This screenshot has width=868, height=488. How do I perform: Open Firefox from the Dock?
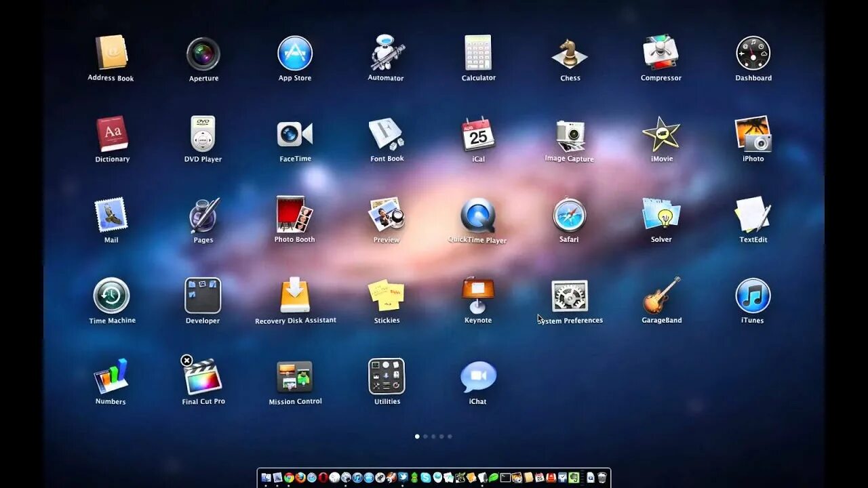pyautogui.click(x=300, y=478)
